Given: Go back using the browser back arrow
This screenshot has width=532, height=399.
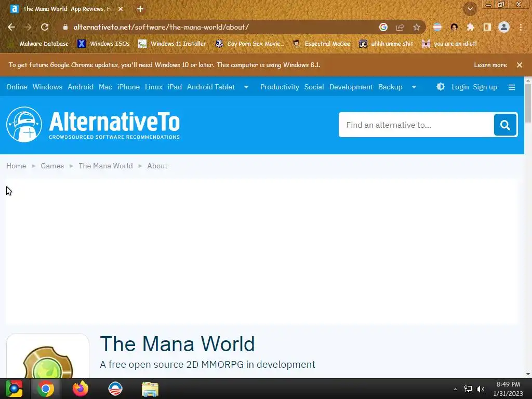Looking at the screenshot, I should pos(11,27).
